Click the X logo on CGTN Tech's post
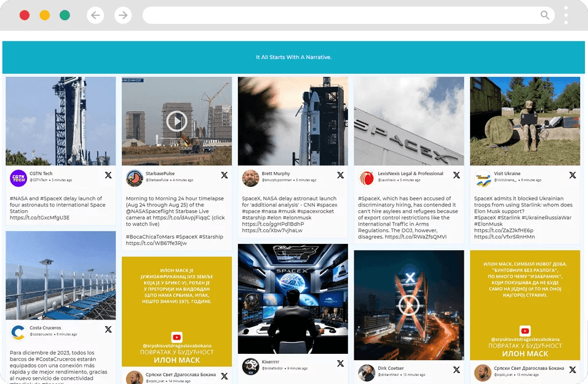The width and height of the screenshot is (588, 384). [108, 174]
